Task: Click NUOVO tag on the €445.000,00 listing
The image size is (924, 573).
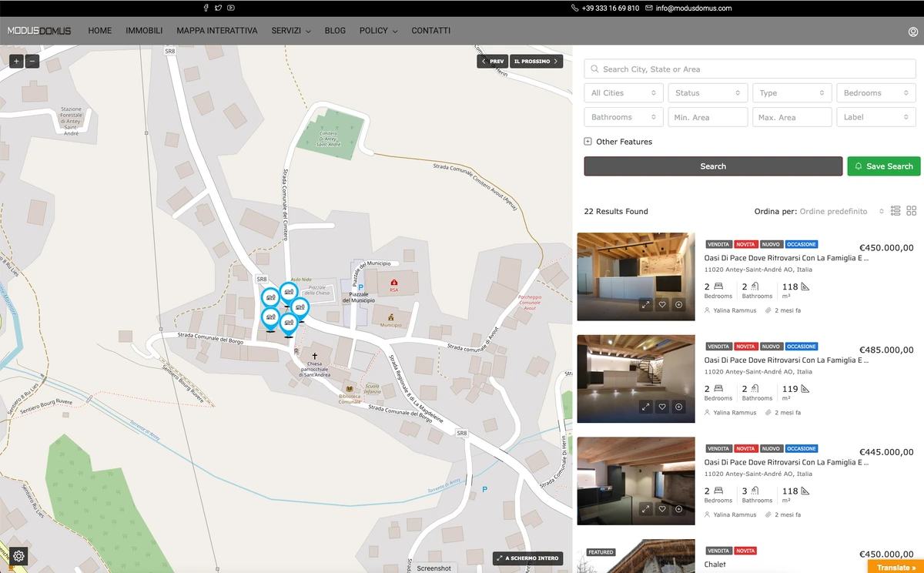Action: 772,449
